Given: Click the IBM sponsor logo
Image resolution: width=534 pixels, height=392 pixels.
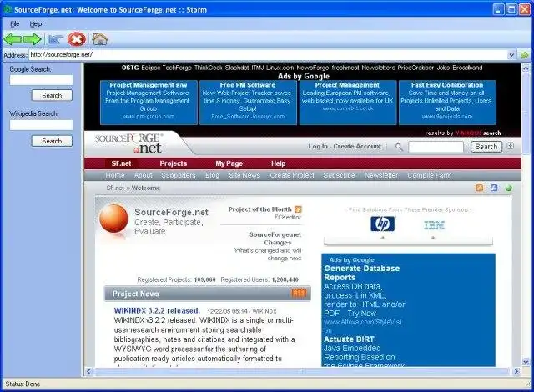Looking at the screenshot, I should click(x=434, y=225).
